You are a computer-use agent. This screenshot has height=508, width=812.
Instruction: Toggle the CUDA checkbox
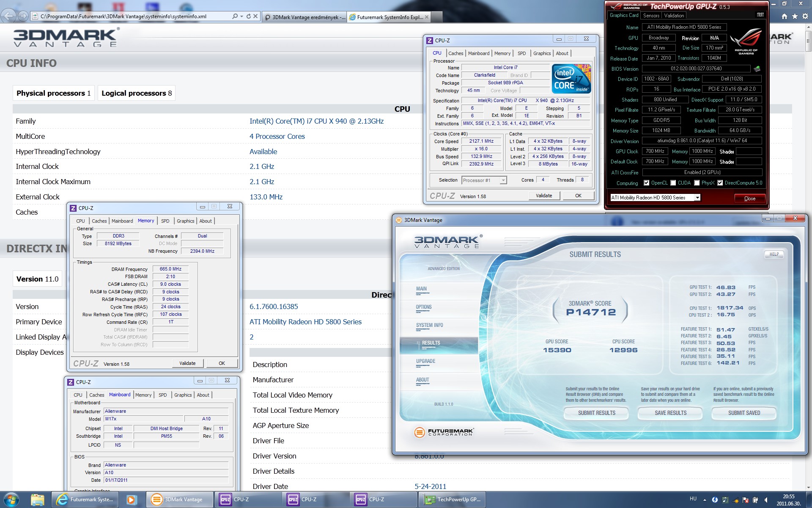(673, 183)
